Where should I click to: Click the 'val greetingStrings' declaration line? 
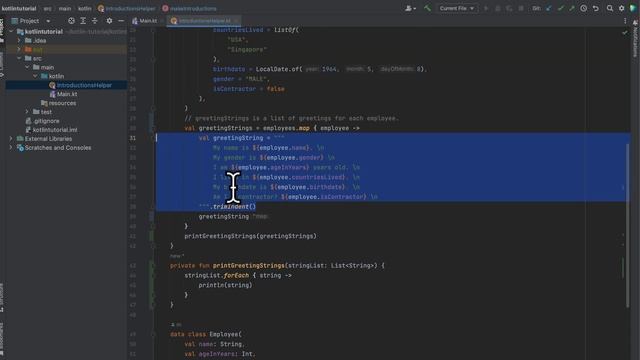click(272, 128)
